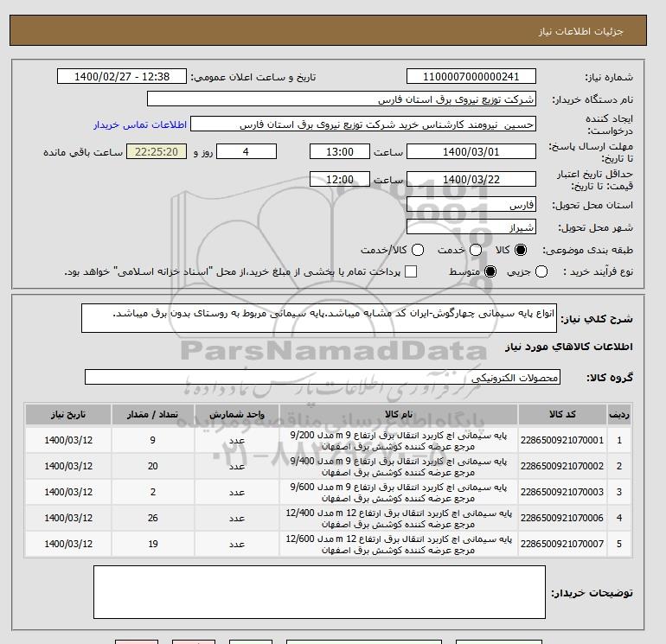This screenshot has width=666, height=644.
Task: Click the remaining time counter 22:25:20
Action: click(157, 151)
